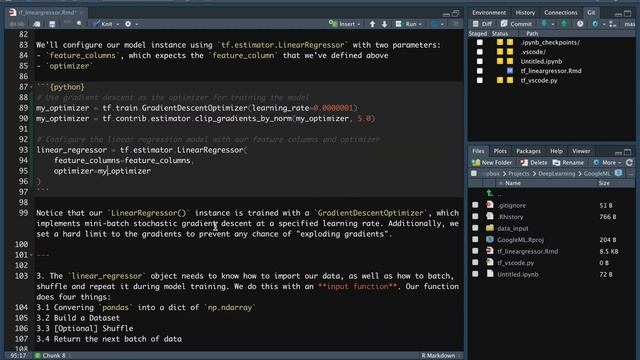The height and width of the screenshot is (360, 640).
Task: Click the Insert chunk button
Action: (344, 24)
